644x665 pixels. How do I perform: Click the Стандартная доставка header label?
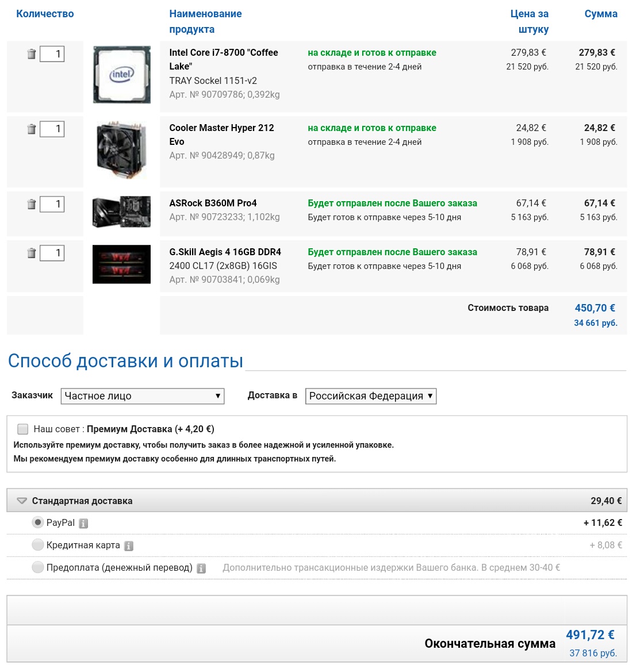tap(82, 501)
